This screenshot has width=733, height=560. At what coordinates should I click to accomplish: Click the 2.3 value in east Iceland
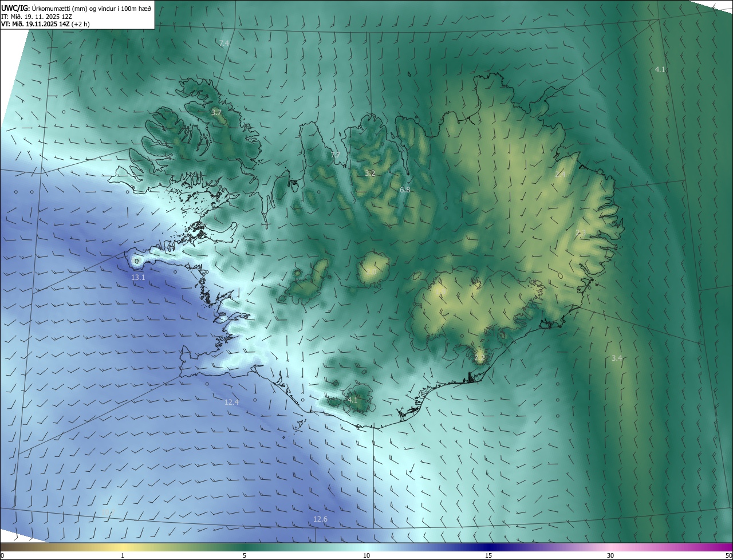click(x=581, y=233)
